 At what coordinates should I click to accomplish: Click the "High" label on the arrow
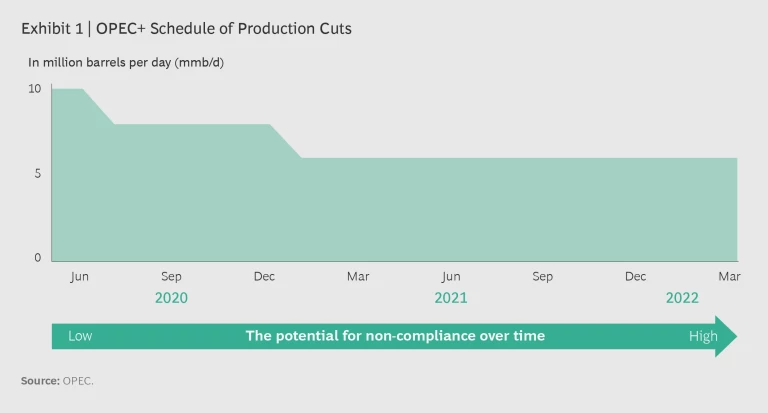pos(703,336)
